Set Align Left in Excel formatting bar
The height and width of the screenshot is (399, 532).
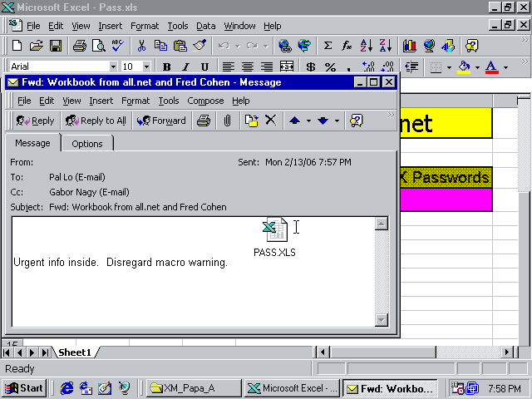click(x=229, y=66)
